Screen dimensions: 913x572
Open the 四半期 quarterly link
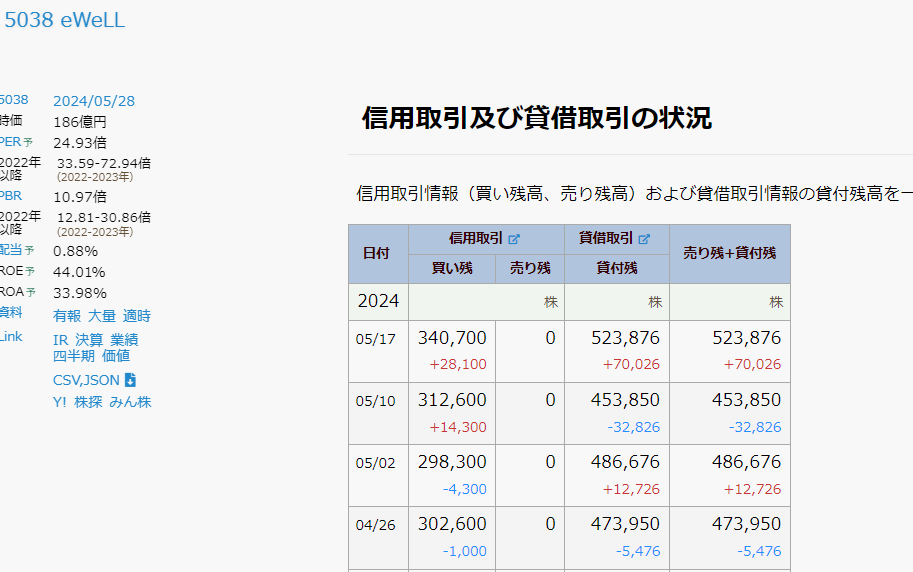(x=74, y=356)
